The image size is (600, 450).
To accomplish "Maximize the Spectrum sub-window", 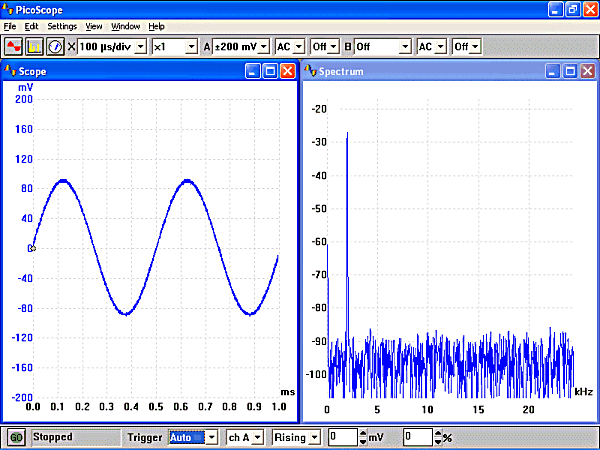I will [x=571, y=71].
